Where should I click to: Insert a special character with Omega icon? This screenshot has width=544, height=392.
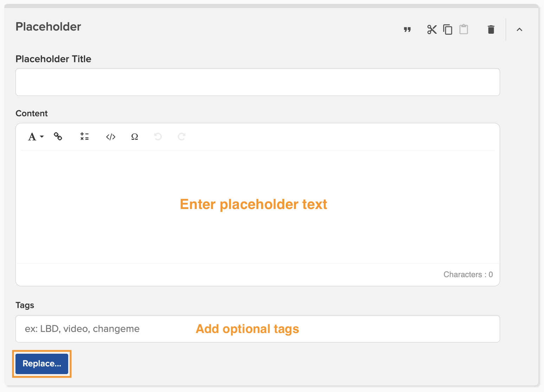click(134, 137)
